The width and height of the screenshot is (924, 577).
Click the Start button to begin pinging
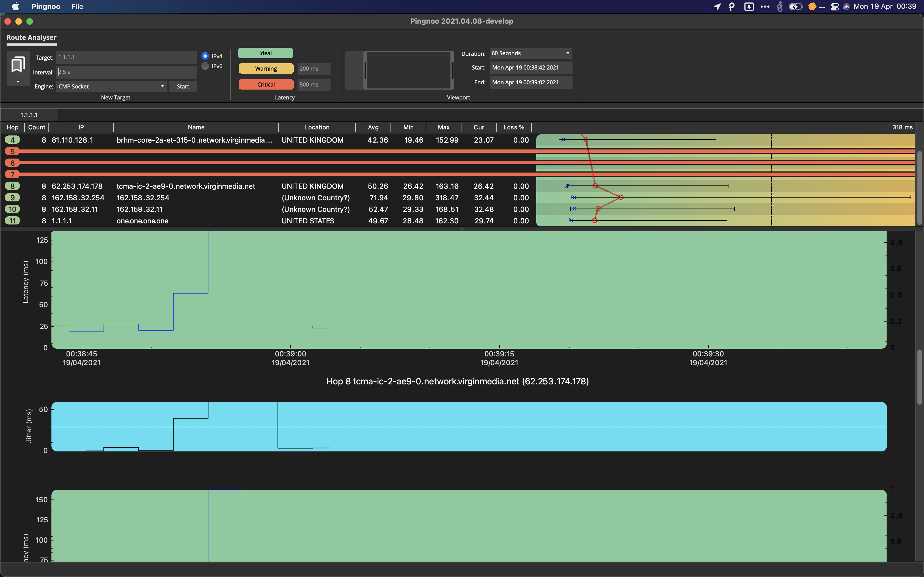point(183,86)
